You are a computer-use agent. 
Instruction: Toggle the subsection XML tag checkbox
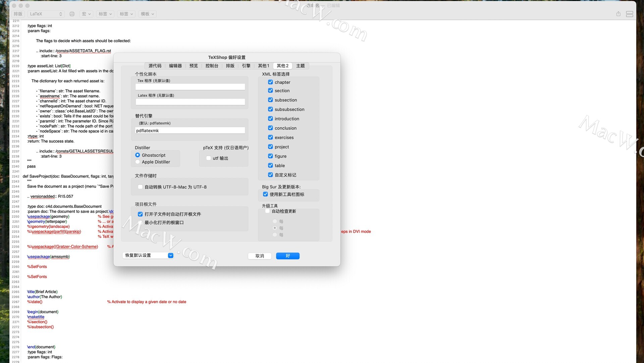click(270, 100)
